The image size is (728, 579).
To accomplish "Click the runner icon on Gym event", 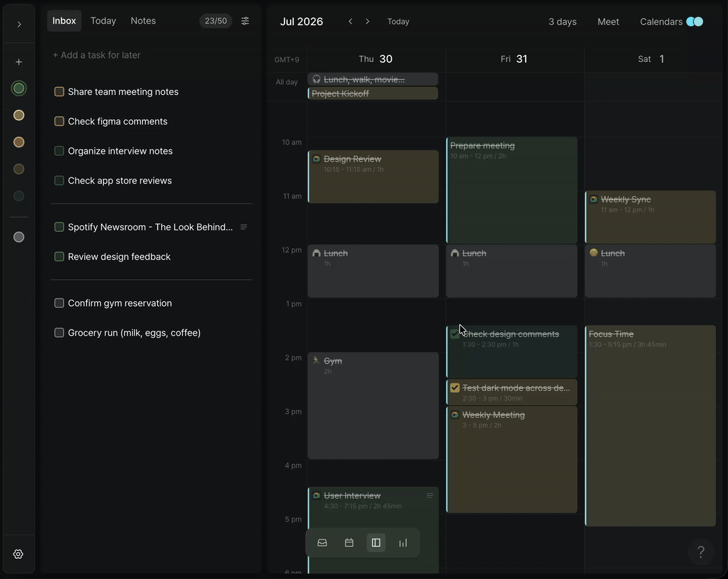I will pos(316,361).
